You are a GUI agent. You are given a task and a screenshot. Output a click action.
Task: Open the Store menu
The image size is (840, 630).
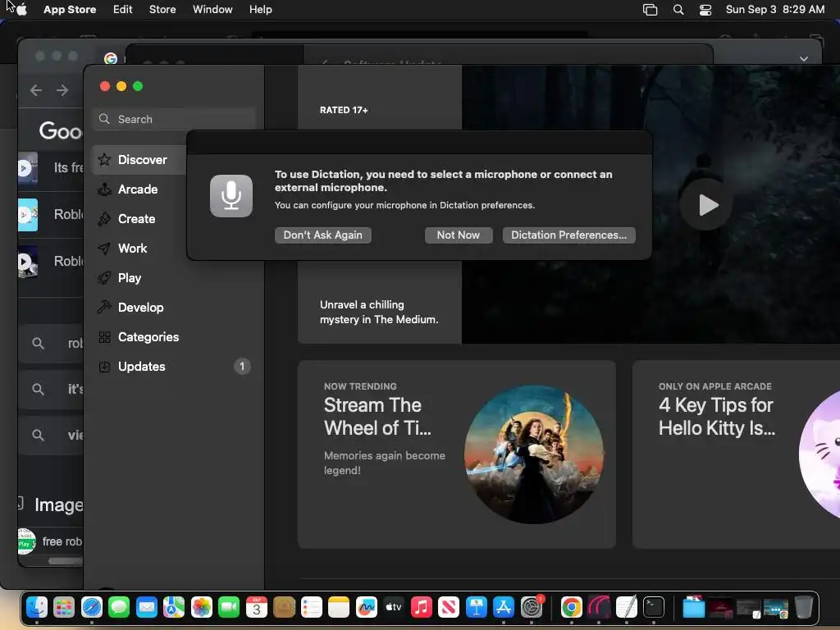[162, 9]
